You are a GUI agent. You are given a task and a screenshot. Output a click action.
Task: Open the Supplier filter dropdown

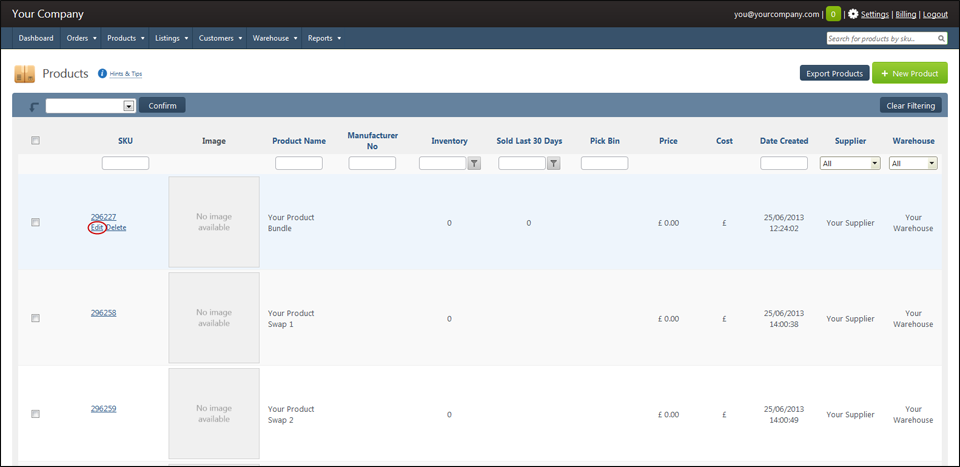(850, 163)
